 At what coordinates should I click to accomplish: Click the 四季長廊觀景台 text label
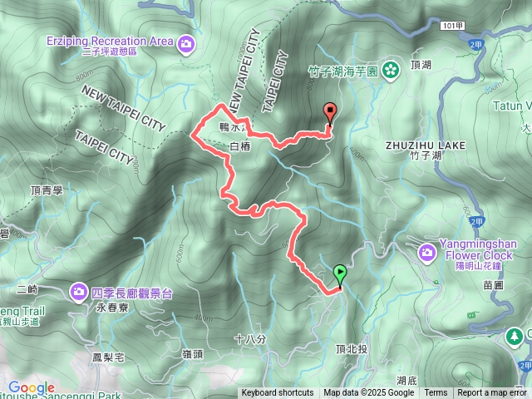[131, 293]
